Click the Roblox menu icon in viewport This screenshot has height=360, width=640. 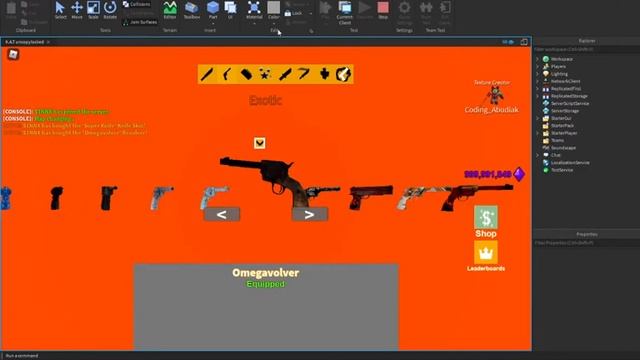[x=13, y=54]
